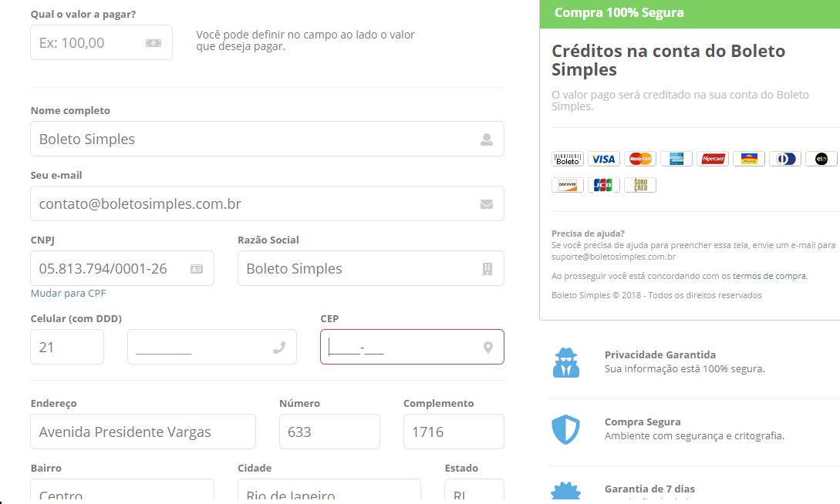Viewport: 840px width, 504px height.
Task: Click the Compra Segura title text
Action: coord(643,422)
